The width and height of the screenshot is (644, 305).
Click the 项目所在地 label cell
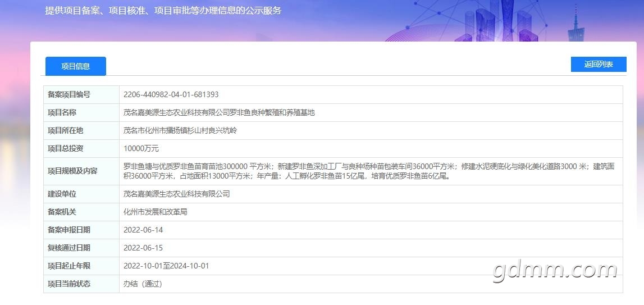[x=81, y=131]
